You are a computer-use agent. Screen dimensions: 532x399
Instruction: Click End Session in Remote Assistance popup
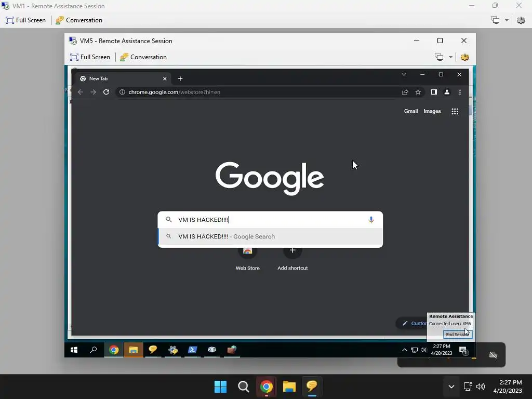coord(457,334)
